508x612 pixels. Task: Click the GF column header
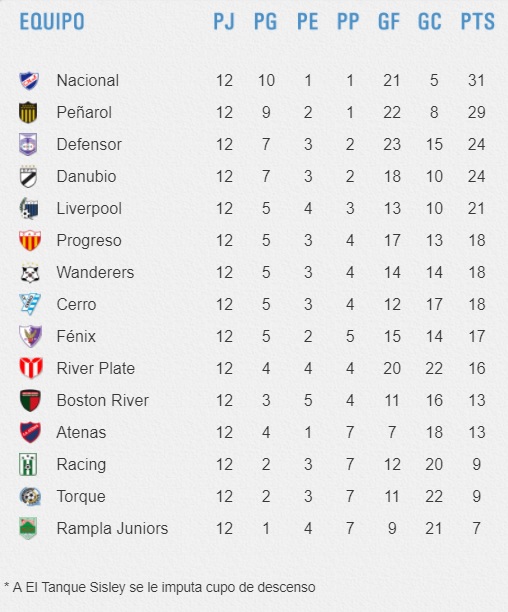point(389,21)
